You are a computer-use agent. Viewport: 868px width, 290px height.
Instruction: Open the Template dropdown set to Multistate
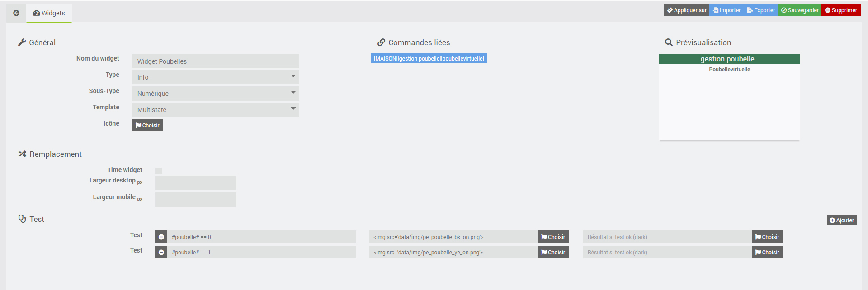216,110
